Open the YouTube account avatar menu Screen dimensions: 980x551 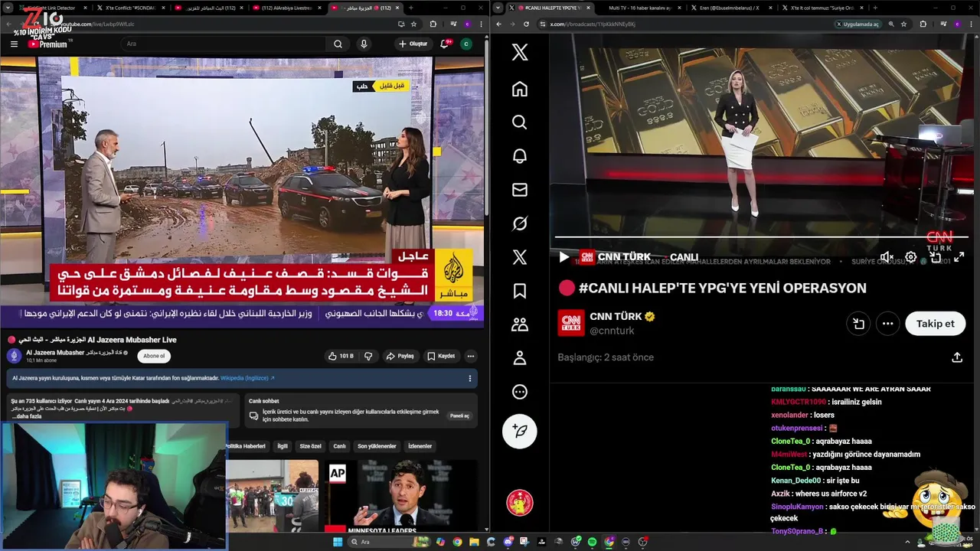pyautogui.click(x=466, y=44)
